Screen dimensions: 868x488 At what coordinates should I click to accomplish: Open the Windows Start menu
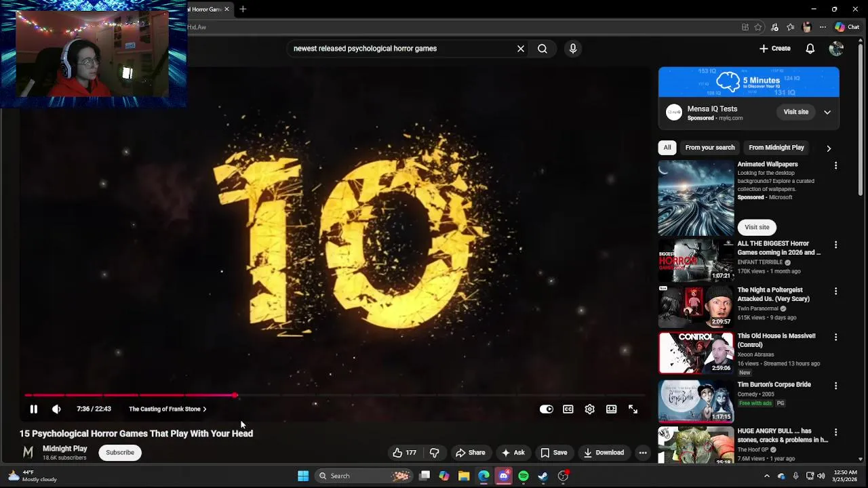(x=303, y=476)
